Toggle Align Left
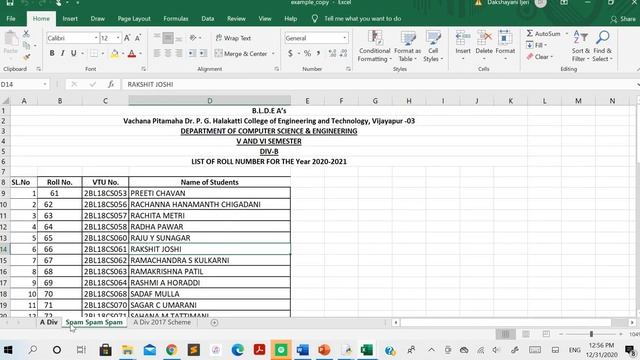The height and width of the screenshot is (360, 640). point(157,53)
